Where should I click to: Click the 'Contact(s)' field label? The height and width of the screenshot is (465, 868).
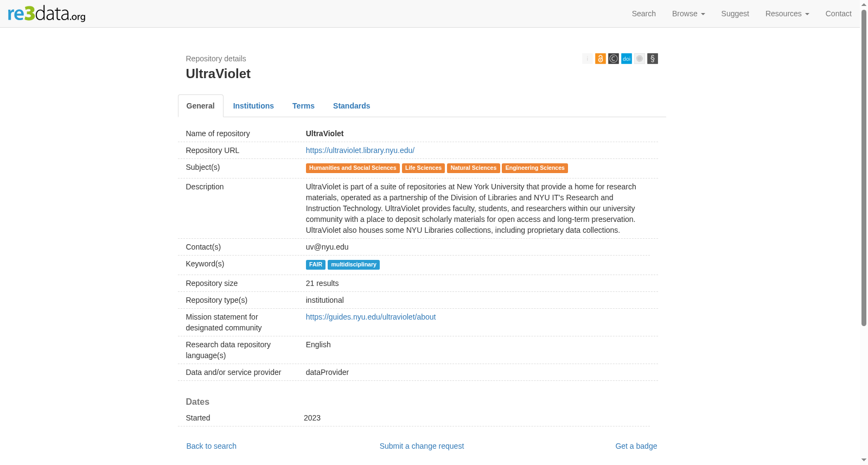tap(203, 247)
